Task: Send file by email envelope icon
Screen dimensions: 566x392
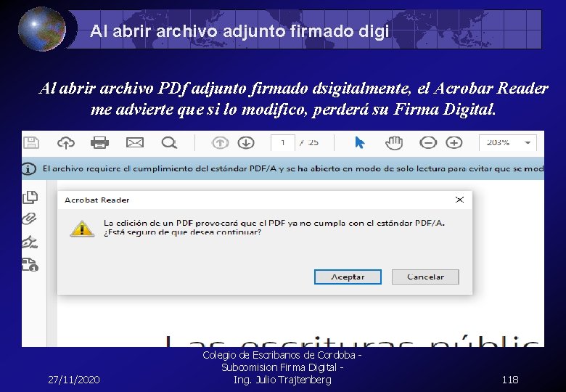Action: pos(135,142)
